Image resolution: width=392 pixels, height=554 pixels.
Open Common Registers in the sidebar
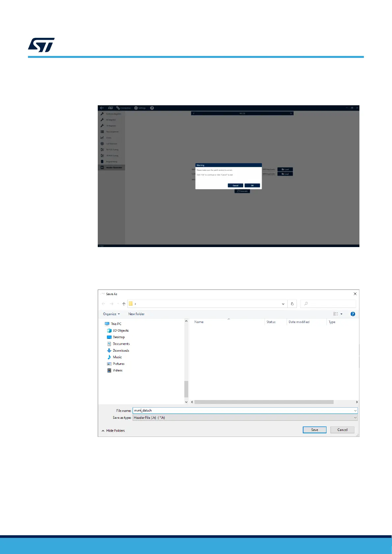112,114
